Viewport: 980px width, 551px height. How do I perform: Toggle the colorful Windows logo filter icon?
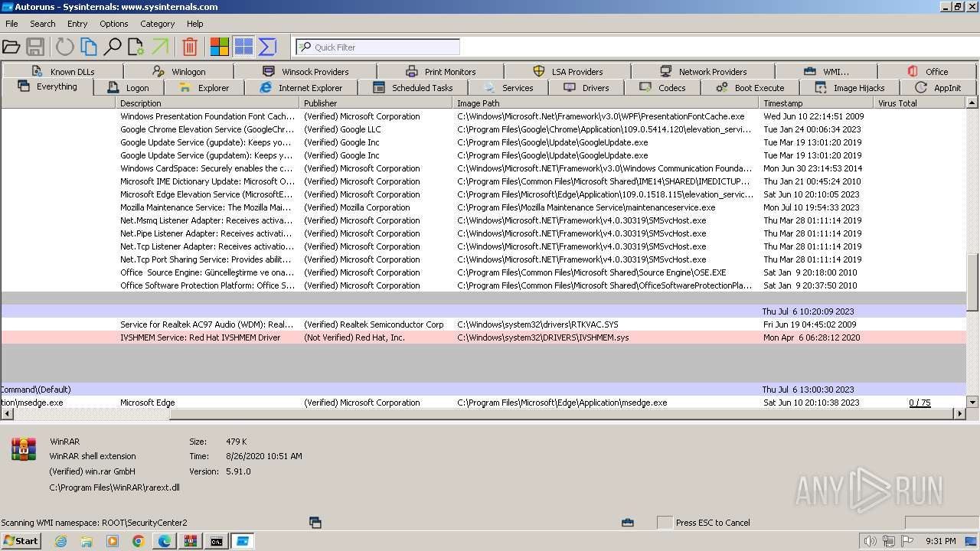(x=220, y=47)
